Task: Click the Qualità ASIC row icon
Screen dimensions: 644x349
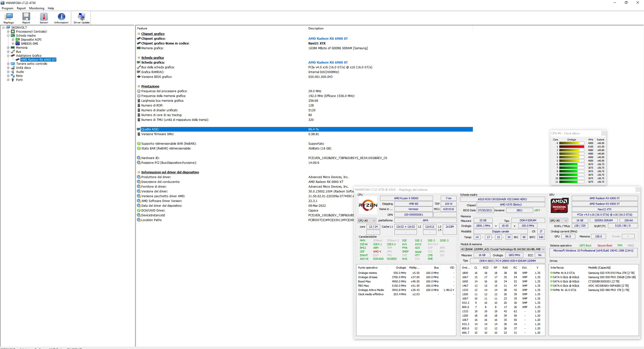Action: click(139, 129)
